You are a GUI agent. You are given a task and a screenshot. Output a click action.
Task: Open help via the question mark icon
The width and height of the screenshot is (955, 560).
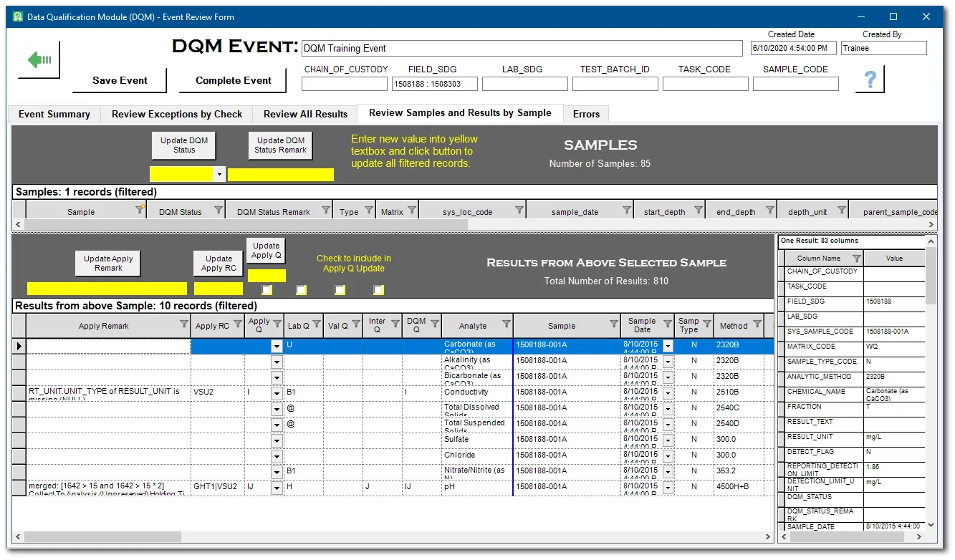(x=870, y=79)
